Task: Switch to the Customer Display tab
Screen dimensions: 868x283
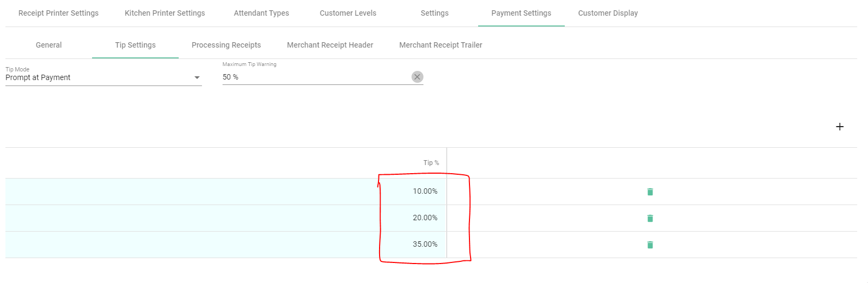Action: [x=608, y=13]
